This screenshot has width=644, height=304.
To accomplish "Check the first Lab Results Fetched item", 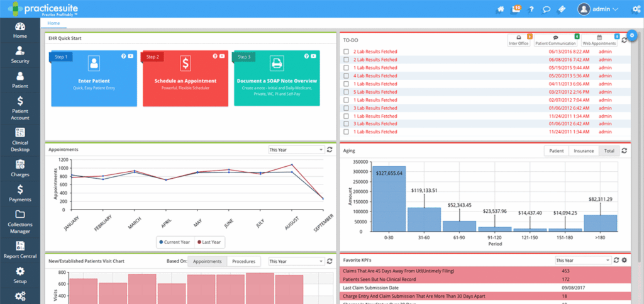I will coord(345,52).
